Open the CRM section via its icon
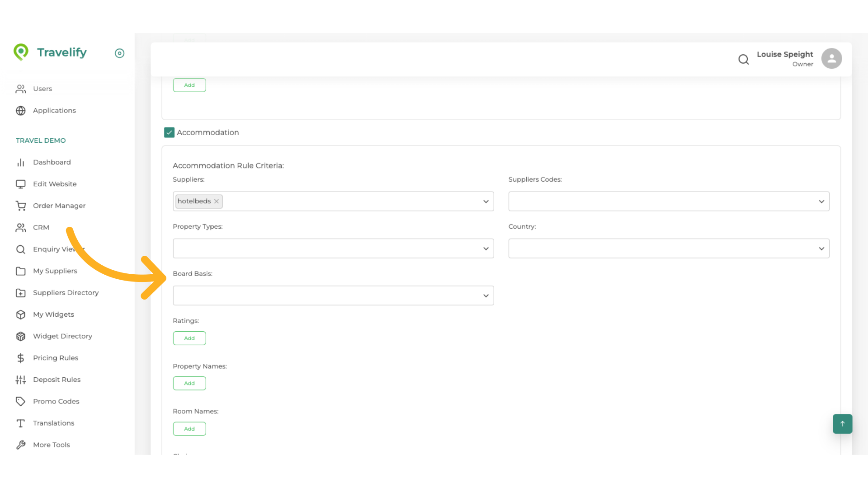Screen dimensions: 868x488 click(21, 227)
